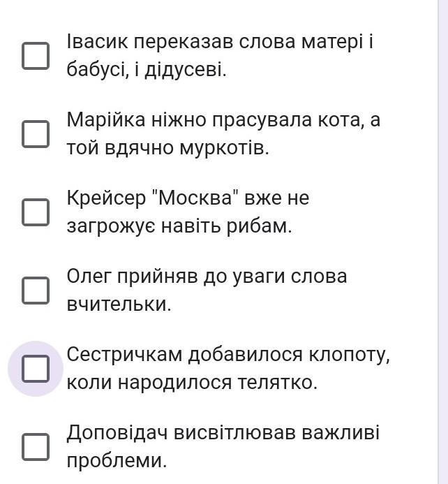
Task: Select the Крейсер "Москва" checkbox
Action: pyautogui.click(x=36, y=212)
